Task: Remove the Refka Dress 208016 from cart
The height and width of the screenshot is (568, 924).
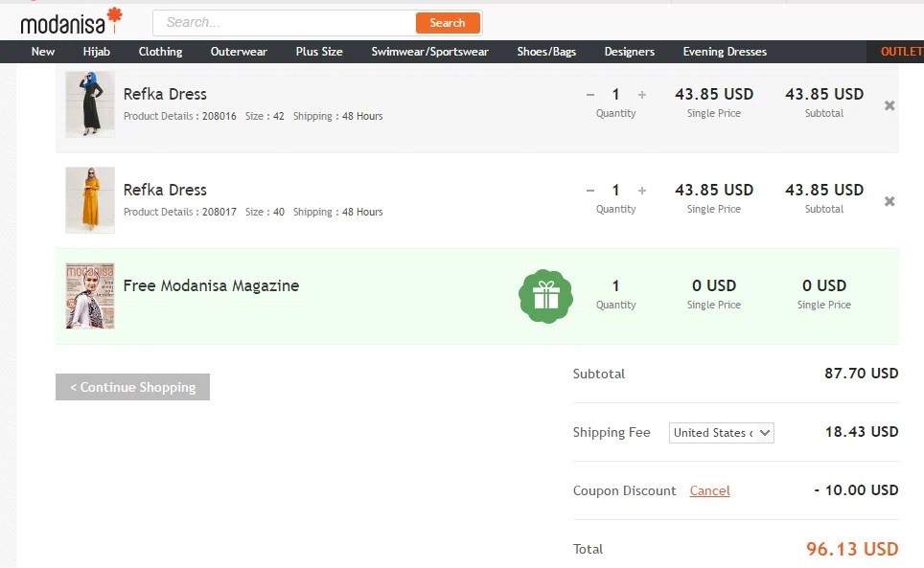Action: pyautogui.click(x=889, y=105)
